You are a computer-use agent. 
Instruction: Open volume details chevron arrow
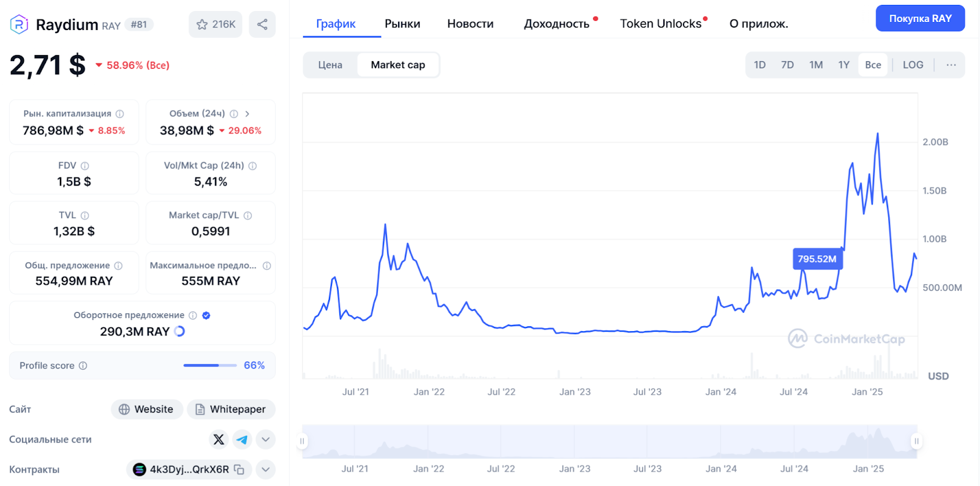click(247, 114)
